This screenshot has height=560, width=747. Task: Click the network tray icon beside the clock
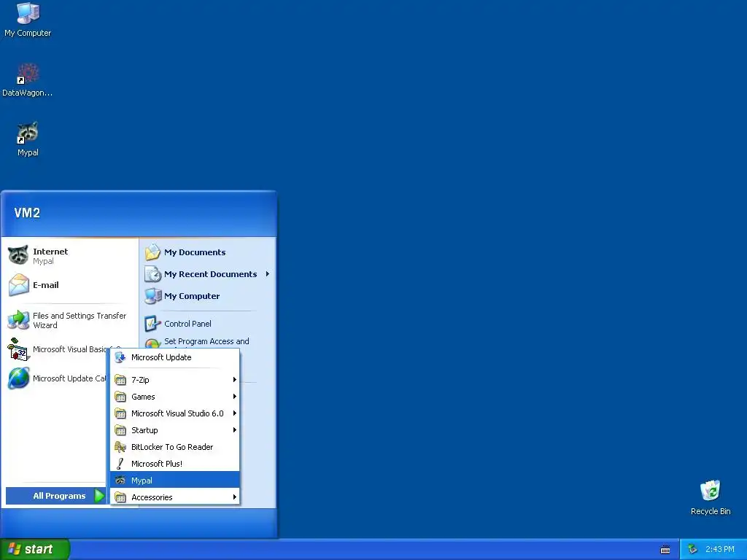tap(693, 550)
